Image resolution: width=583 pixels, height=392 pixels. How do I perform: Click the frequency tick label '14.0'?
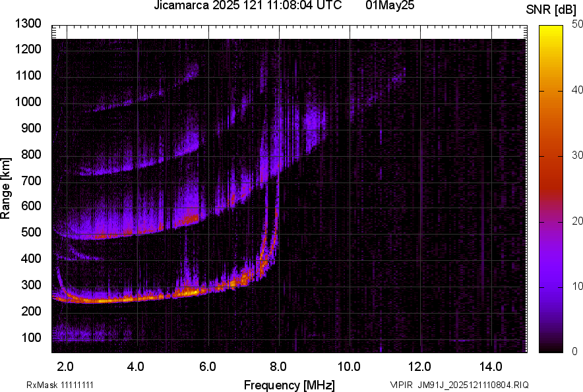pos(491,367)
